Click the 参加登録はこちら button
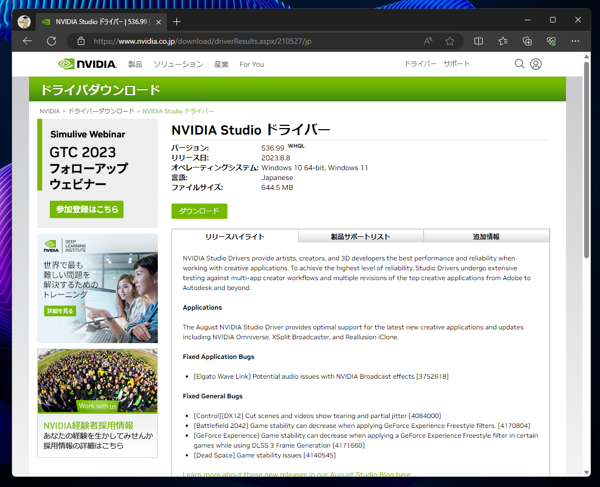 tap(86, 209)
